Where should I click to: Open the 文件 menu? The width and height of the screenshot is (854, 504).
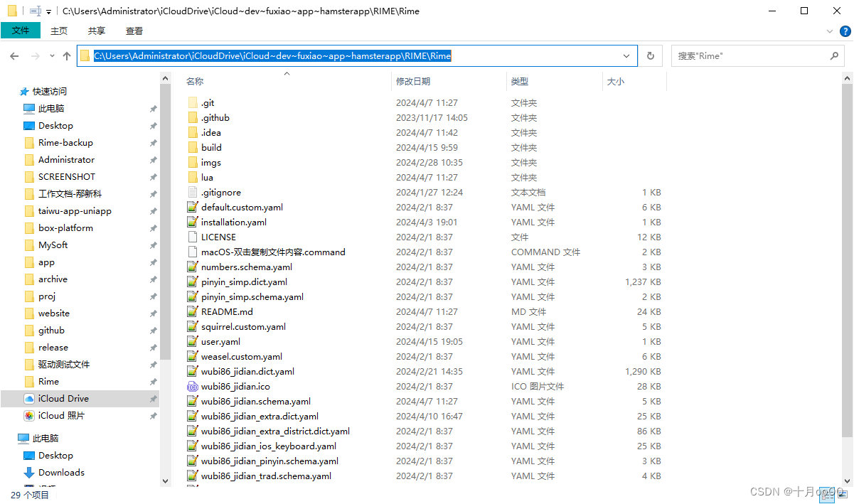tap(21, 31)
